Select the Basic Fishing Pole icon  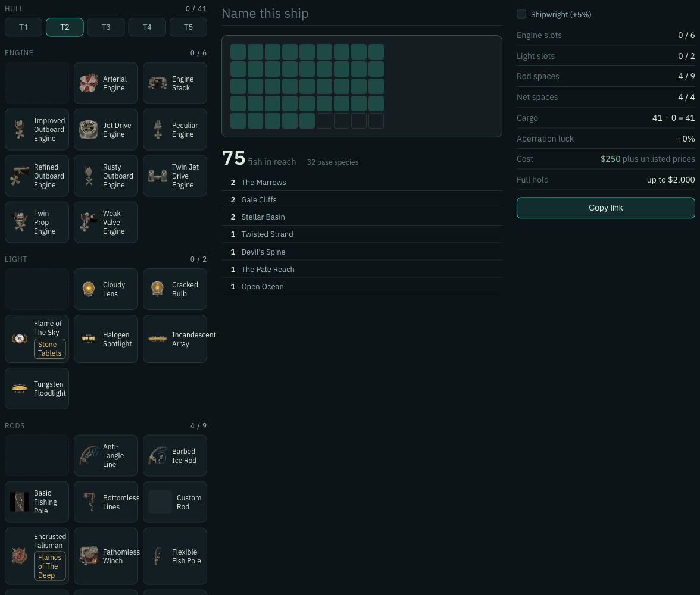20,502
